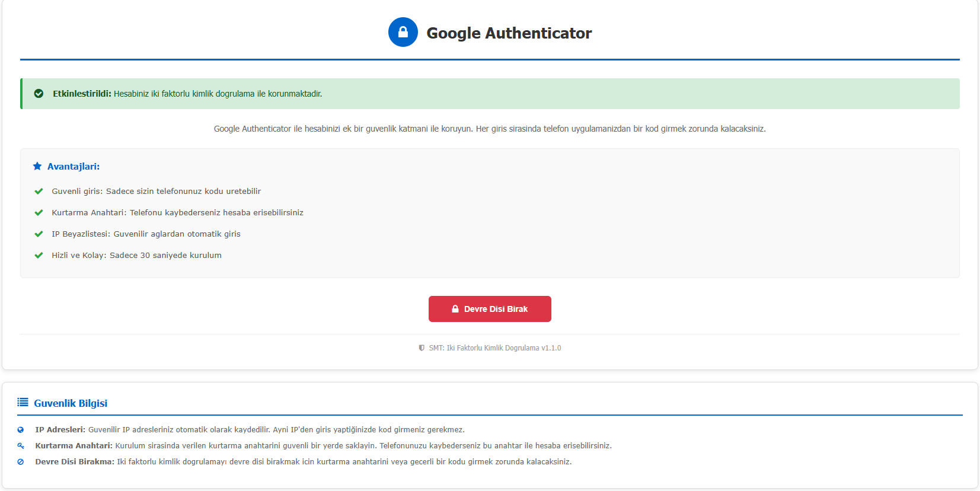The height and width of the screenshot is (491, 980).
Task: Click the Guvenlik Bilgisi section heading
Action: pos(71,403)
